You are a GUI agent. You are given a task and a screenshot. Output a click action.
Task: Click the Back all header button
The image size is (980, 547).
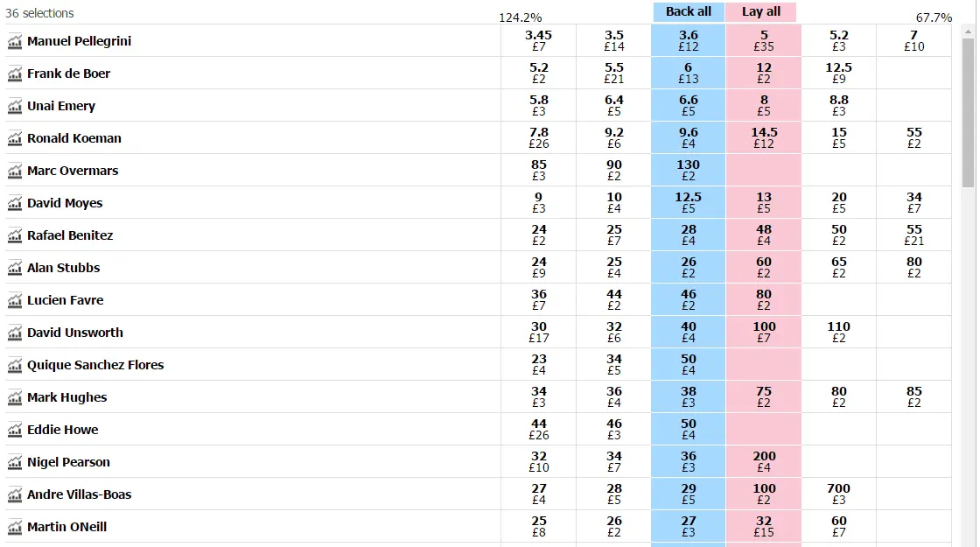(x=689, y=12)
